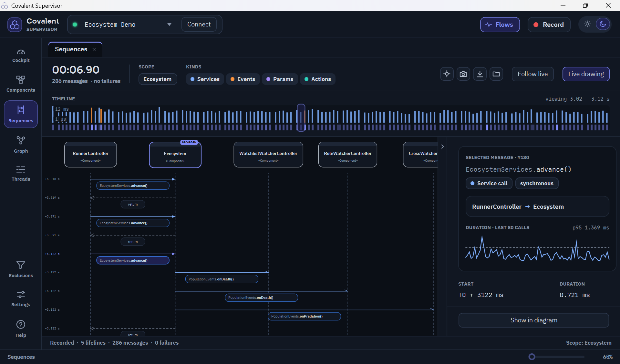Toggle the Actions kind filter
Viewport: 620px width, 364px height.
[x=318, y=79]
